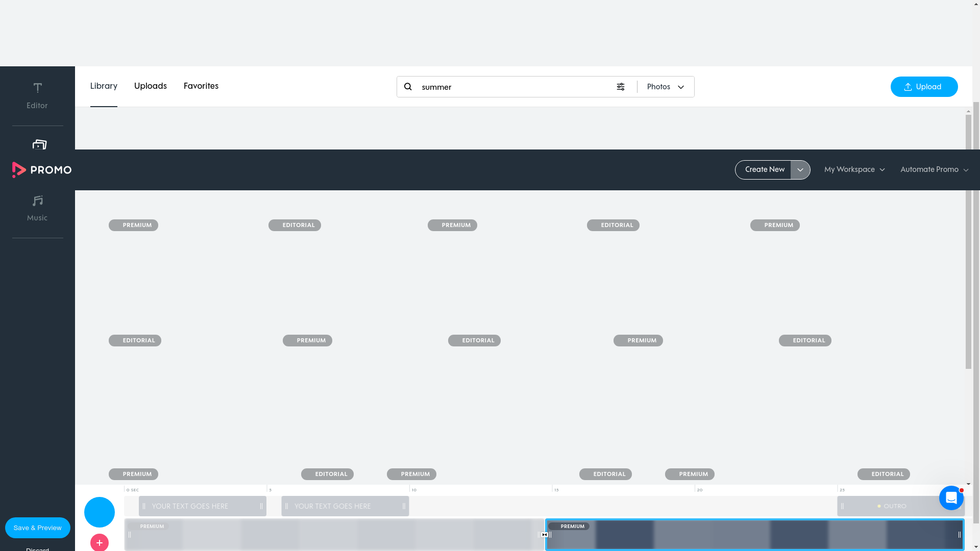The height and width of the screenshot is (551, 980).
Task: Select first row first Editorial photo
Action: pyautogui.click(x=295, y=225)
